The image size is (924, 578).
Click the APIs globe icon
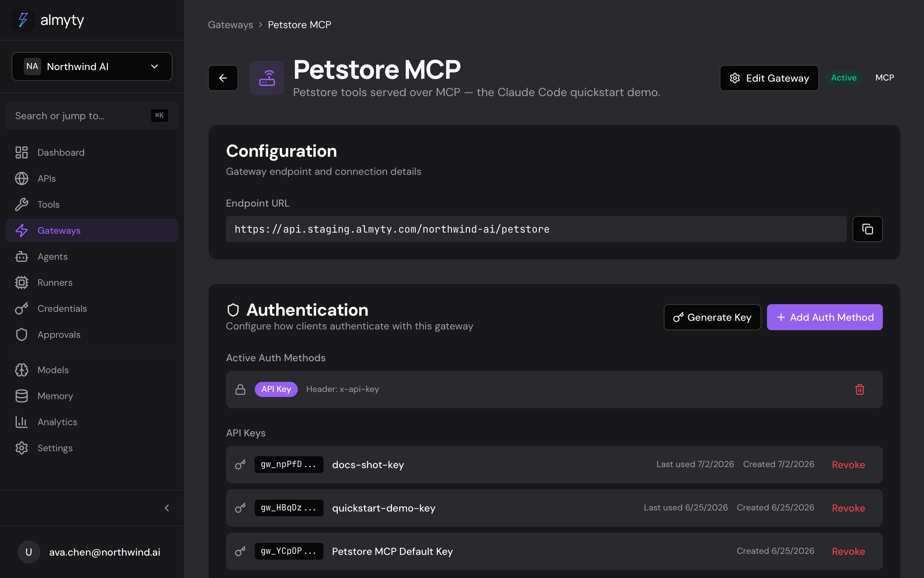pyautogui.click(x=22, y=178)
